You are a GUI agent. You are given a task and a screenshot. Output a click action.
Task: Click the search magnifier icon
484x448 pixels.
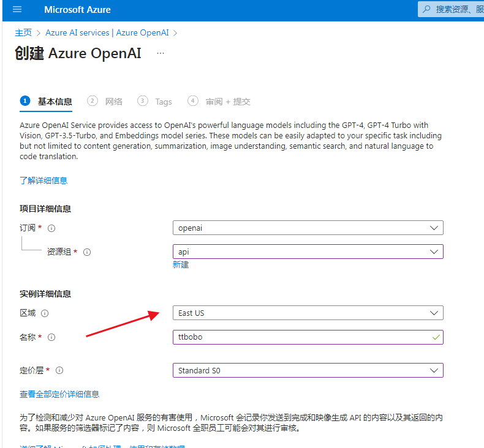pyautogui.click(x=426, y=9)
